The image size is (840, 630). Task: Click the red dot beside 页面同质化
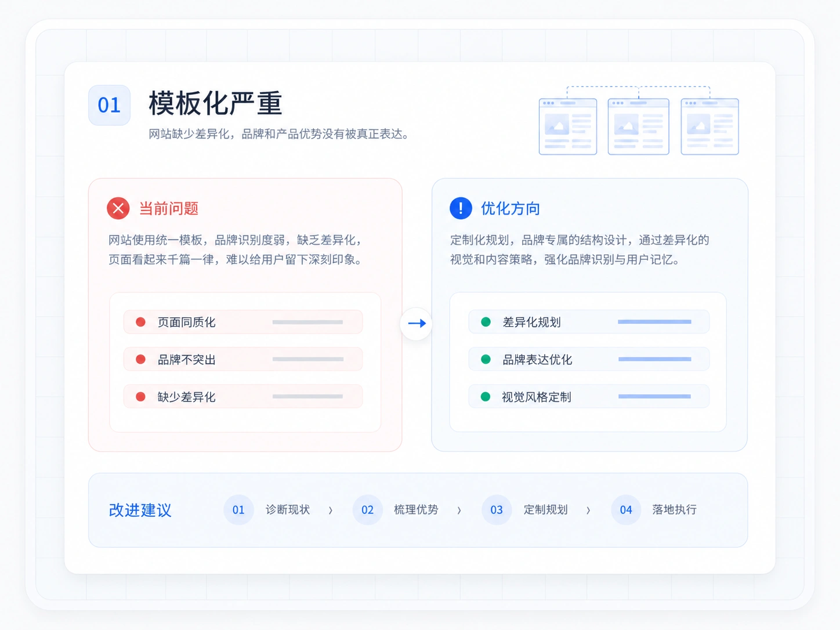tap(140, 322)
